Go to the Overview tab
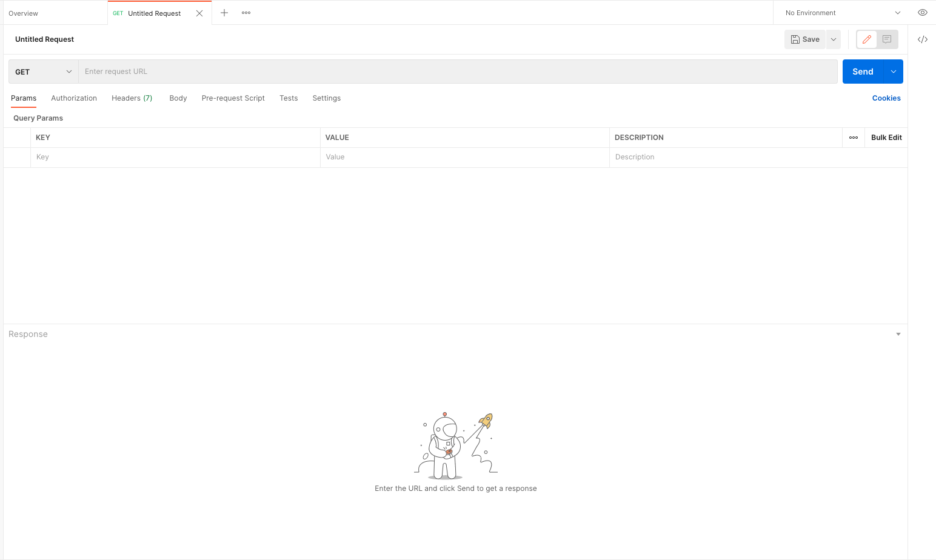Viewport: 936px width, 560px height. [24, 13]
